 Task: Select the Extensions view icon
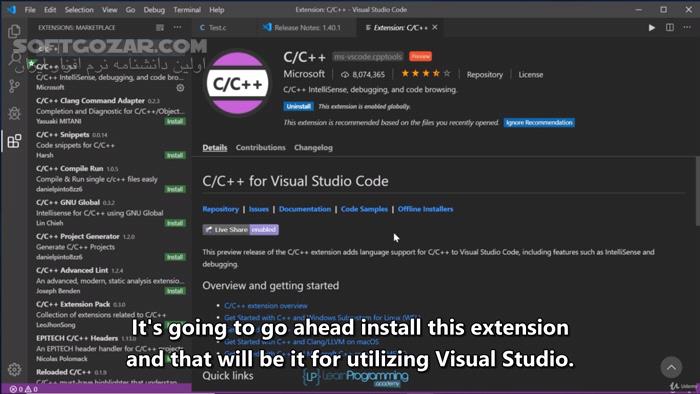tap(14, 141)
